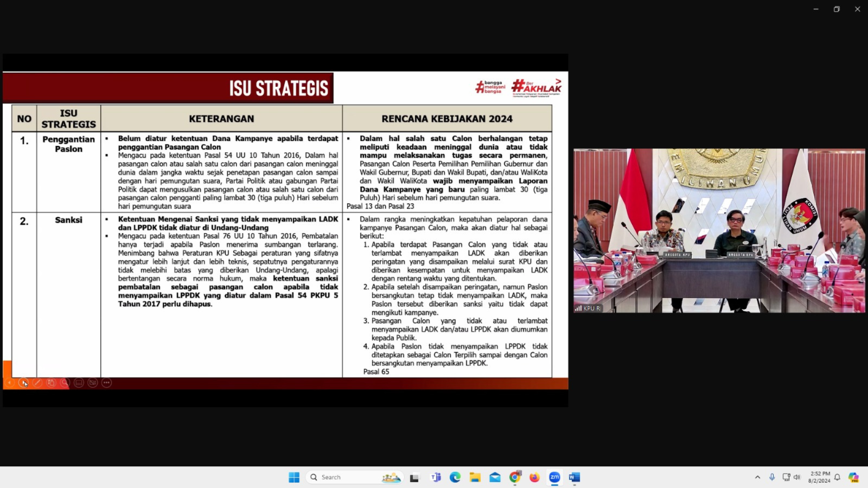
Task: Open File Explorer from taskbar
Action: [475, 477]
